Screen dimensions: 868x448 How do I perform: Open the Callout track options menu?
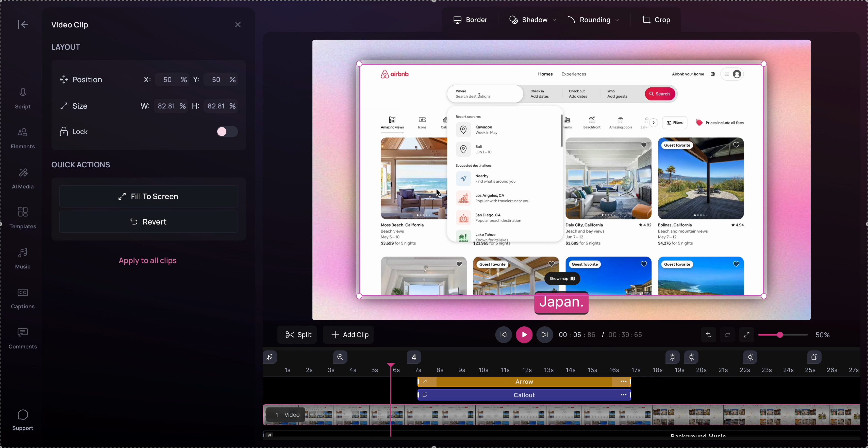(623, 395)
